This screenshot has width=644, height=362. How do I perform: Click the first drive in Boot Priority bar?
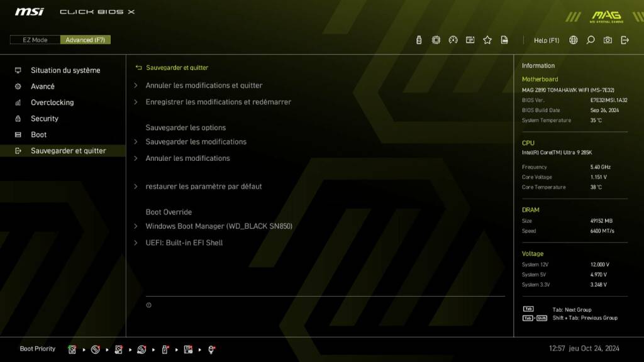[x=72, y=349]
